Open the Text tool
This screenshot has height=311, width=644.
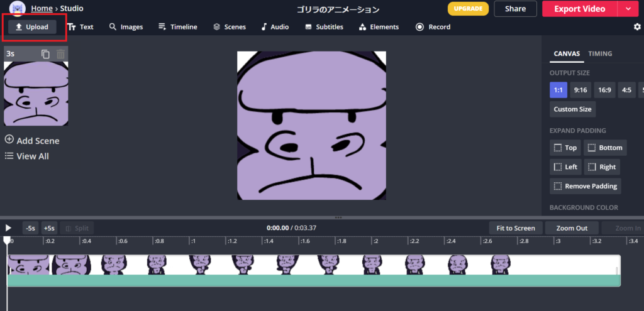[80, 27]
